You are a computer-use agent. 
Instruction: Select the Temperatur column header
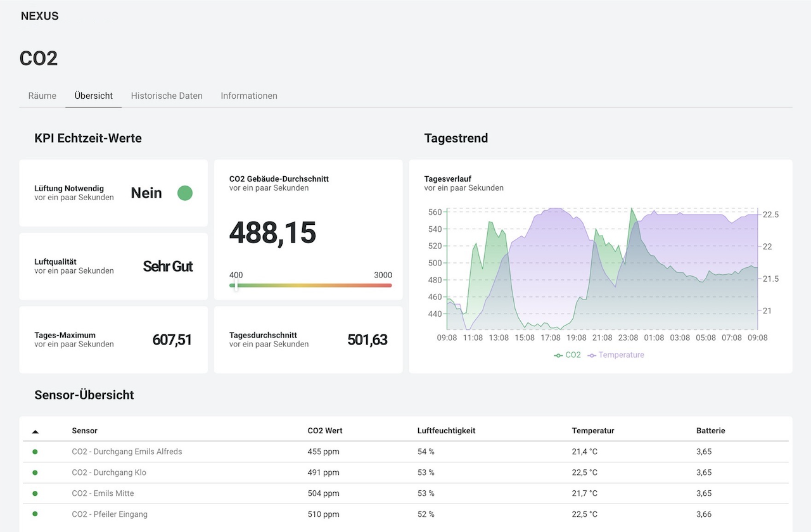point(592,431)
